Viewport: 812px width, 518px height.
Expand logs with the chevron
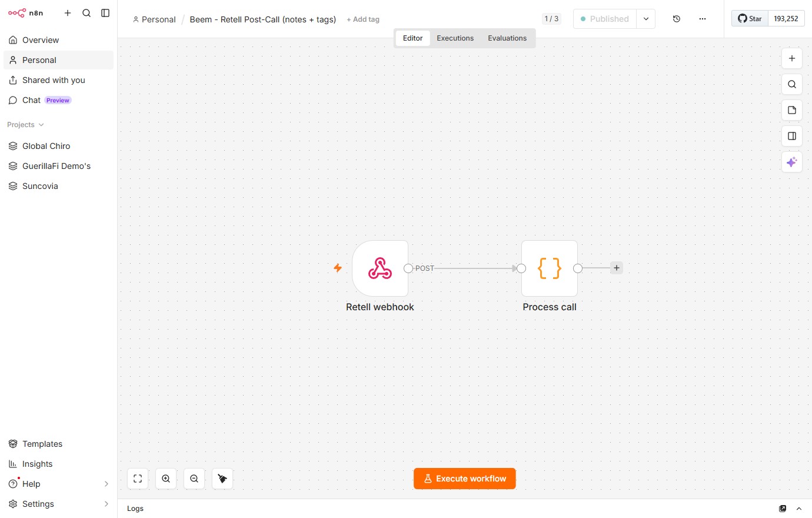pos(799,509)
